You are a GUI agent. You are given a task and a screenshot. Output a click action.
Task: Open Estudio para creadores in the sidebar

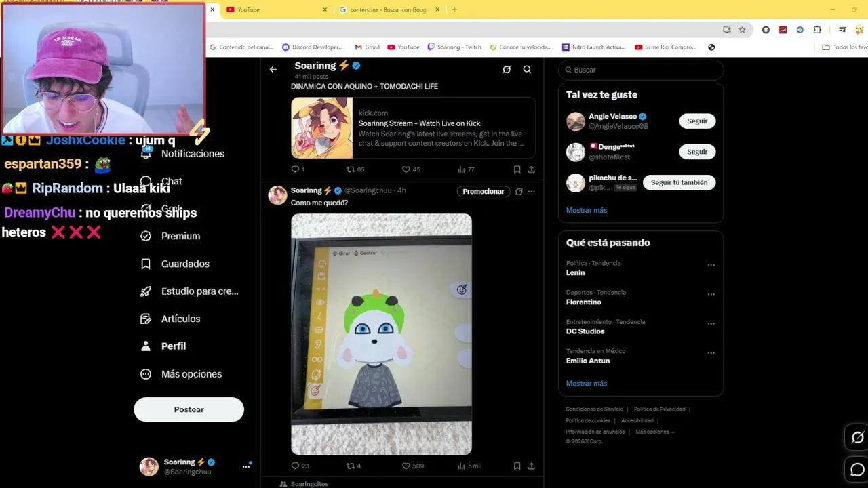pos(189,291)
